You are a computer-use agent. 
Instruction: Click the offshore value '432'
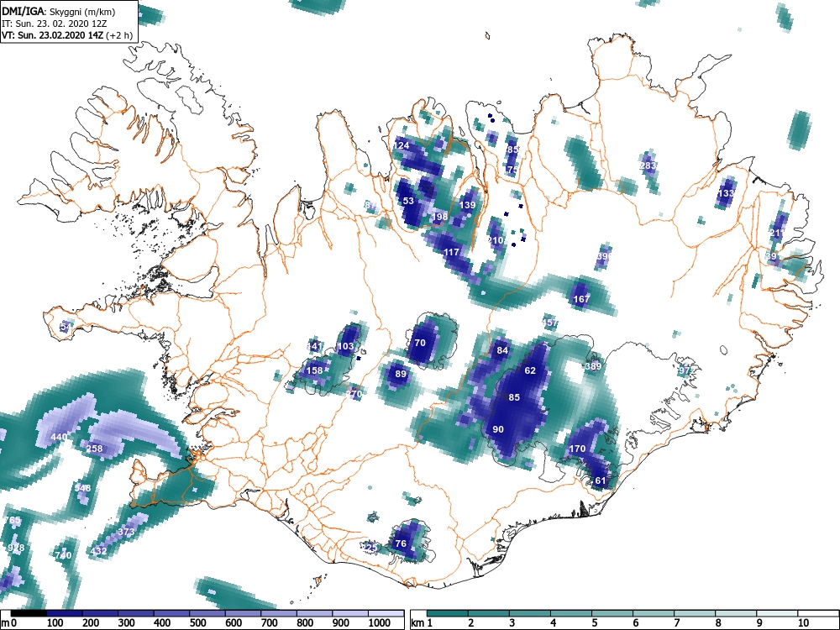[x=98, y=551]
